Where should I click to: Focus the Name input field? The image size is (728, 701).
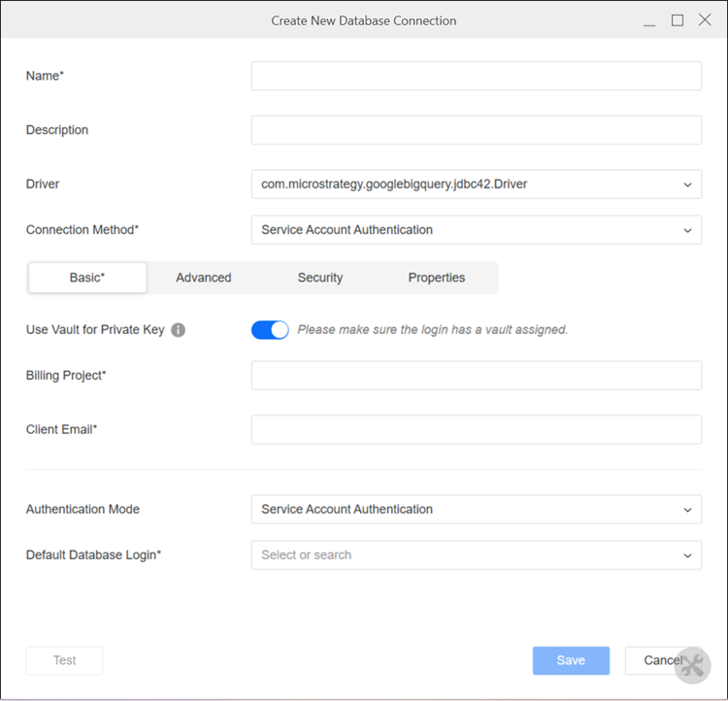coord(476,76)
